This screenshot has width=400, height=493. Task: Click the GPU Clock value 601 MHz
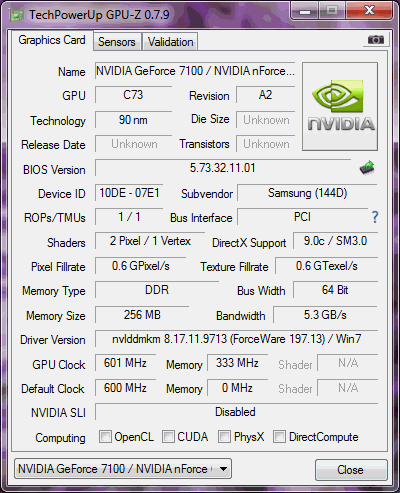coord(125,363)
